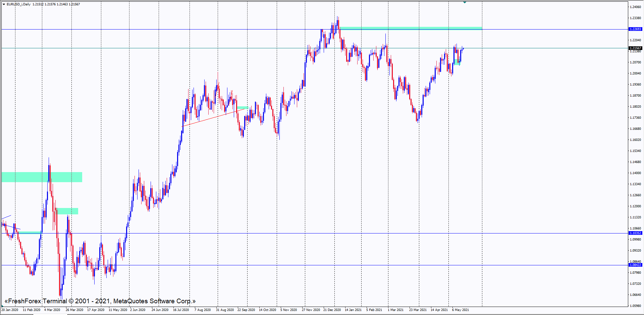This screenshot has height=315, width=644.
Task: Click the 4 Mar 2020 date label
Action: click(52, 310)
